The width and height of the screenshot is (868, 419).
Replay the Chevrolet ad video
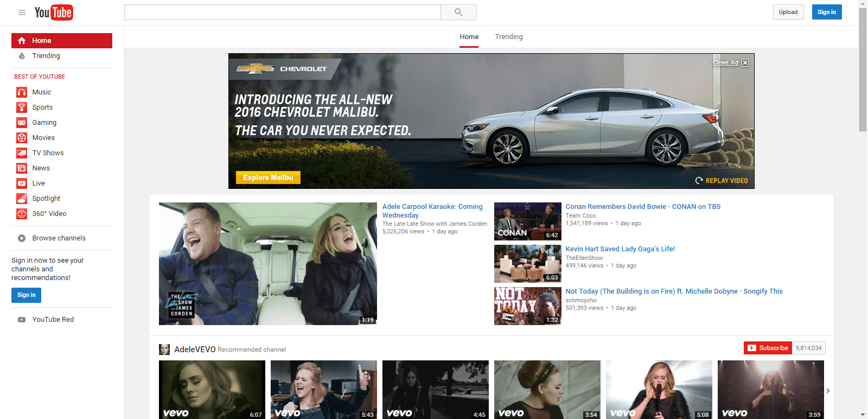722,181
